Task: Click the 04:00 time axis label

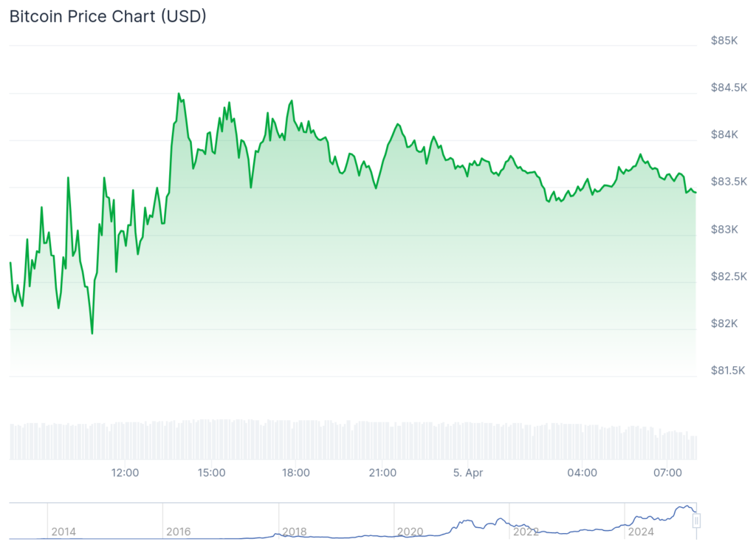Action: (x=582, y=473)
